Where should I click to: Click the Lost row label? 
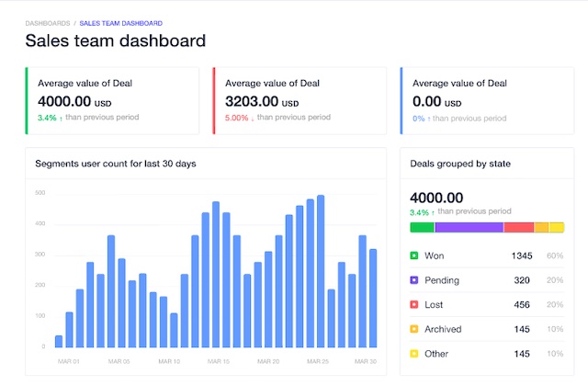434,304
